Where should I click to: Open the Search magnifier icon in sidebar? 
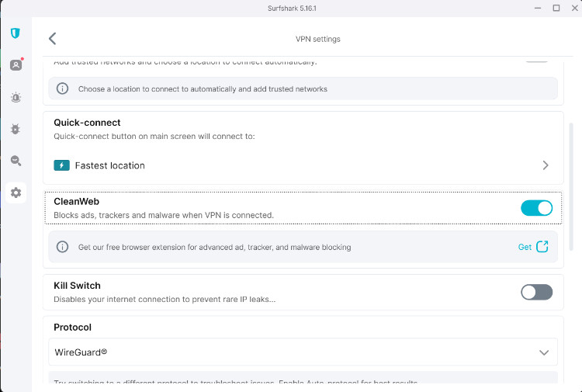pyautogui.click(x=16, y=161)
